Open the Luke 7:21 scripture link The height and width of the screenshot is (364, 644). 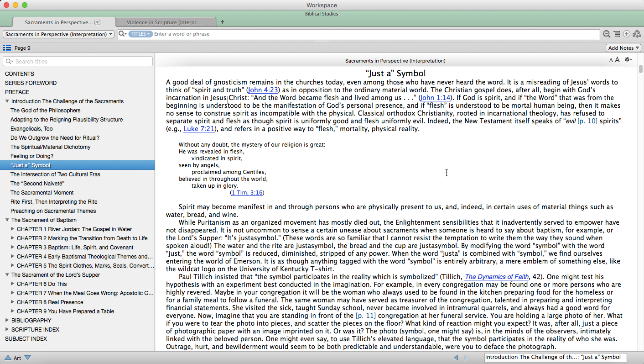tap(198, 129)
